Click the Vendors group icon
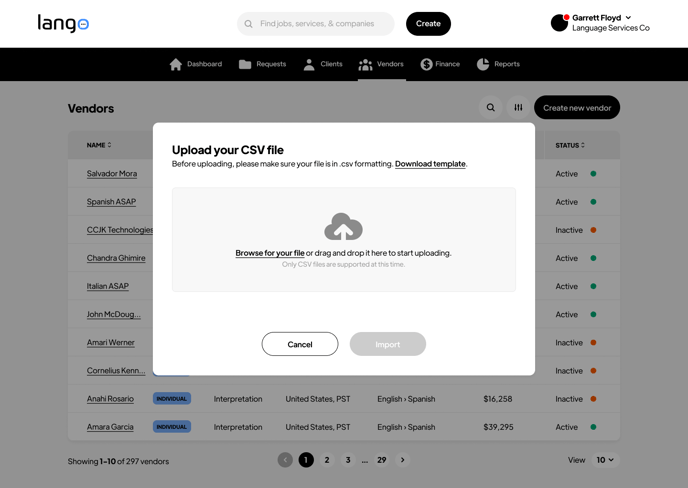 [365, 65]
